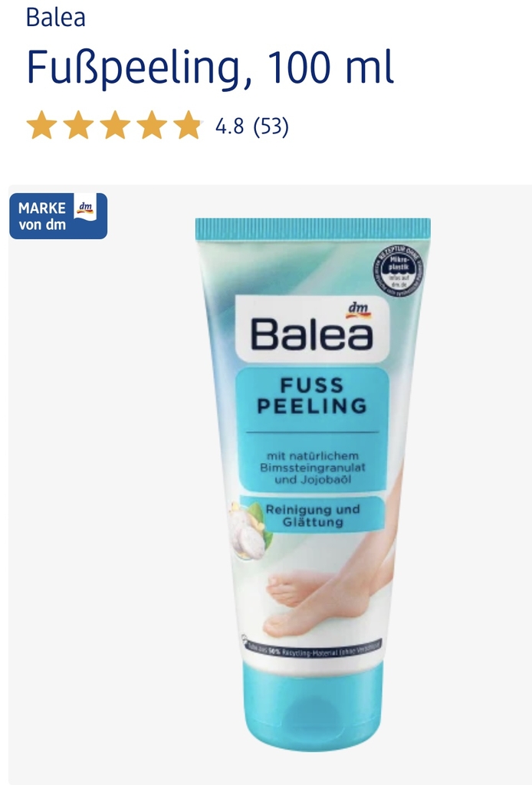Tap the MARKE von dm badge
The height and width of the screenshot is (785, 532).
coord(58,215)
